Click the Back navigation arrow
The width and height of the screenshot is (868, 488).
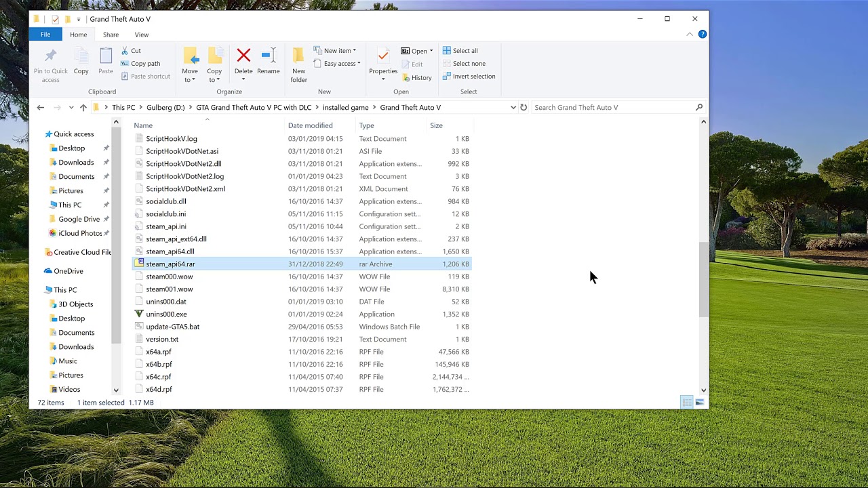(x=41, y=107)
